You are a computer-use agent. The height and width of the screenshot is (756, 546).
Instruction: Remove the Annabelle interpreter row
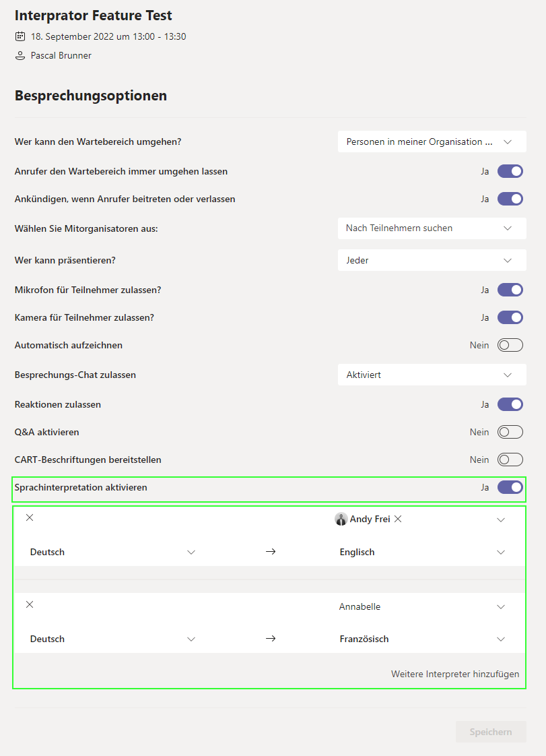pos(30,604)
